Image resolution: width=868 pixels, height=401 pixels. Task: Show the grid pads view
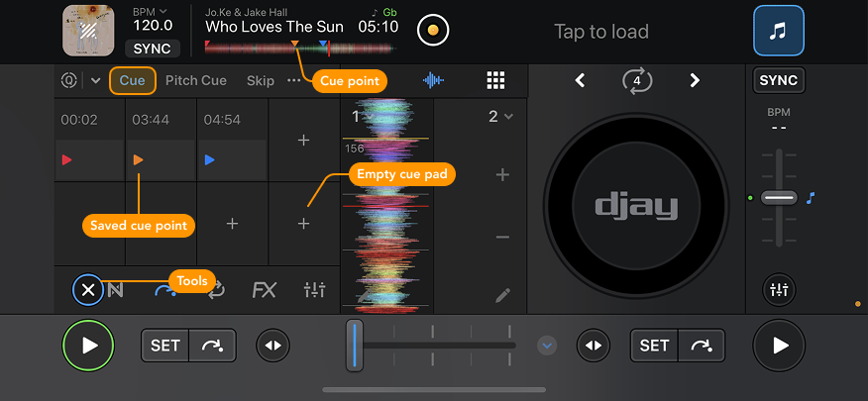[495, 81]
